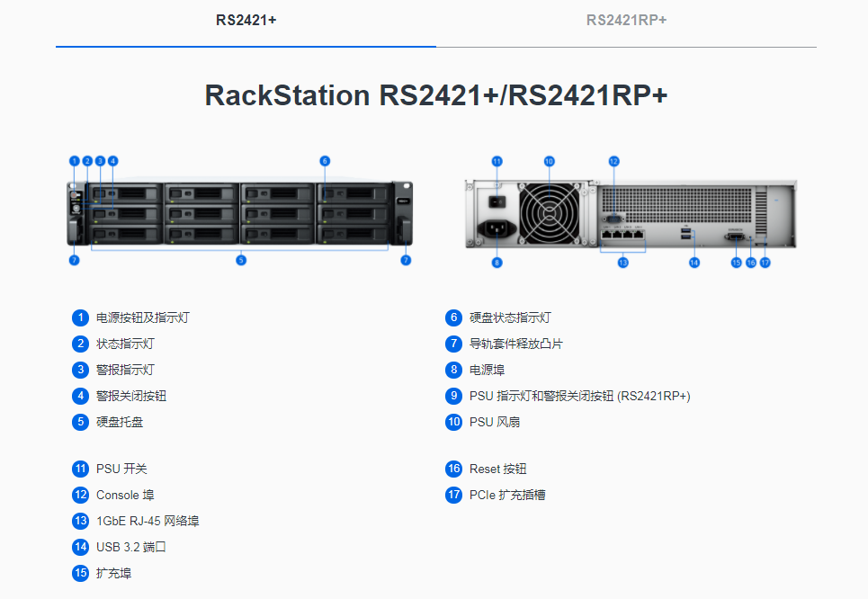
Task: Click the 硬盘托盘 label text
Action: click(120, 422)
